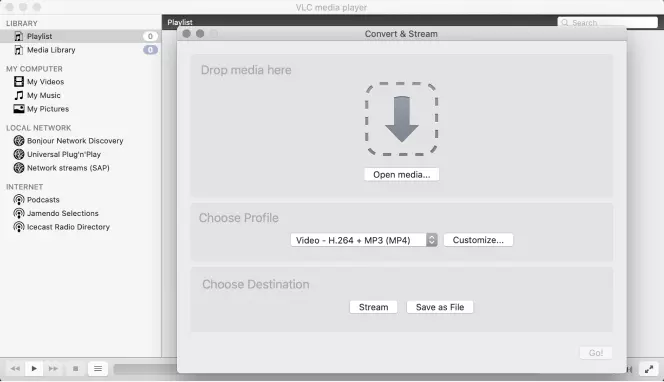664x382 pixels.
Task: Click the play button in playback controls
Action: point(34,368)
